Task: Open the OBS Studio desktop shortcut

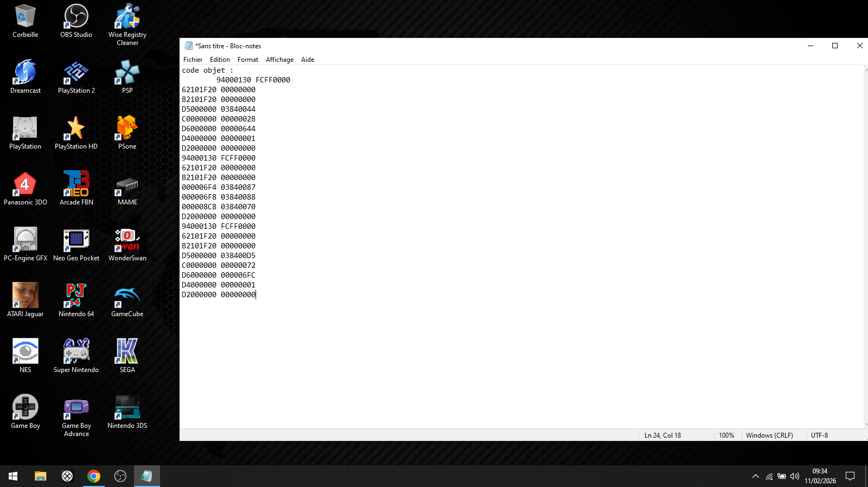Action: pos(76,17)
